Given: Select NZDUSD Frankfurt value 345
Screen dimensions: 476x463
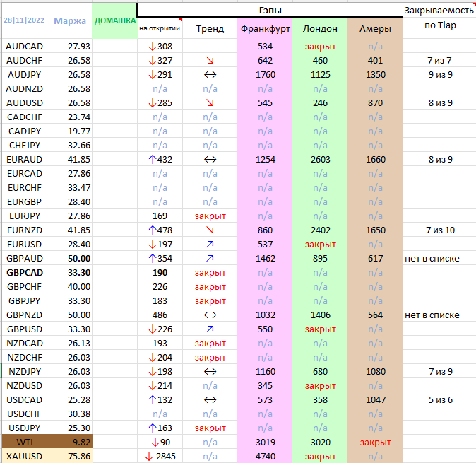Looking at the screenshot, I should tap(265, 385).
